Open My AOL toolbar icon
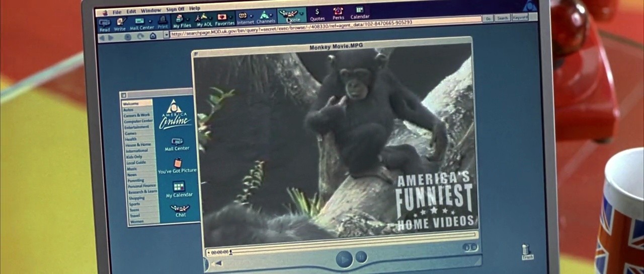The image size is (644, 274). [x=205, y=20]
